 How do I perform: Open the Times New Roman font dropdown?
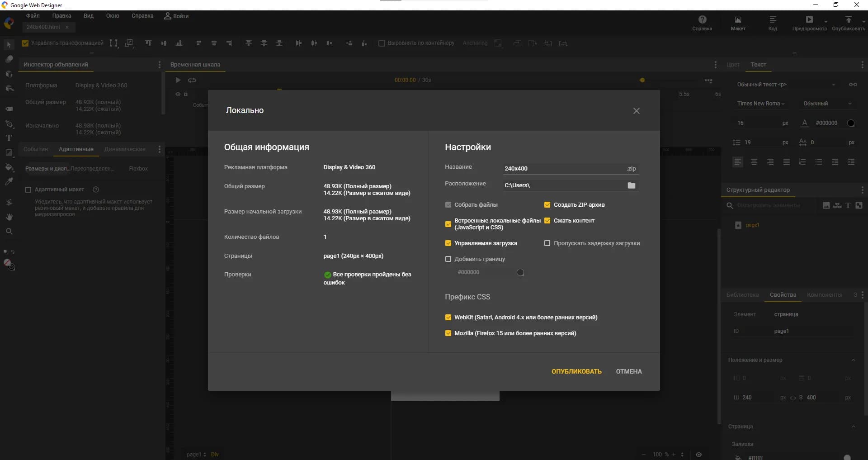click(x=760, y=104)
